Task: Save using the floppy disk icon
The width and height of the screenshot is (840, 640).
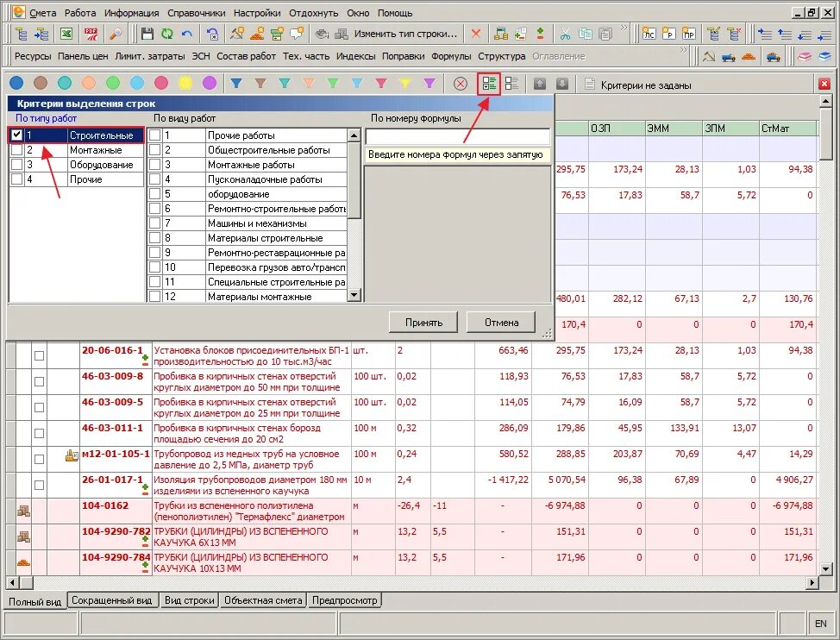Action: 147,34
